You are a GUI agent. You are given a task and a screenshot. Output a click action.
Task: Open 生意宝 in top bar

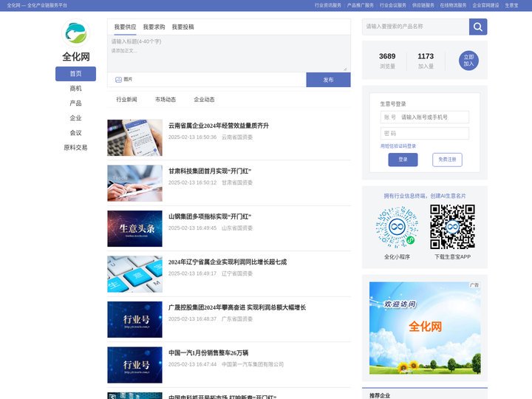point(511,5)
